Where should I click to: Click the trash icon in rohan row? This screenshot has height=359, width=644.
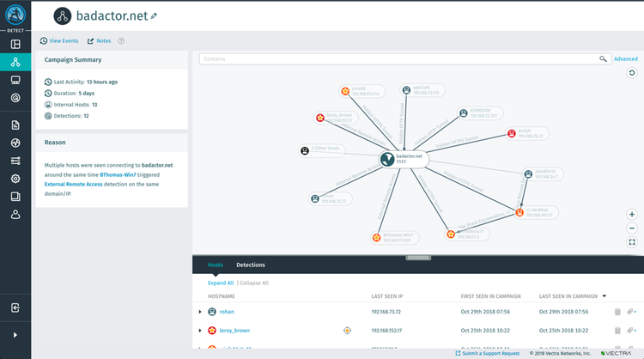point(617,312)
